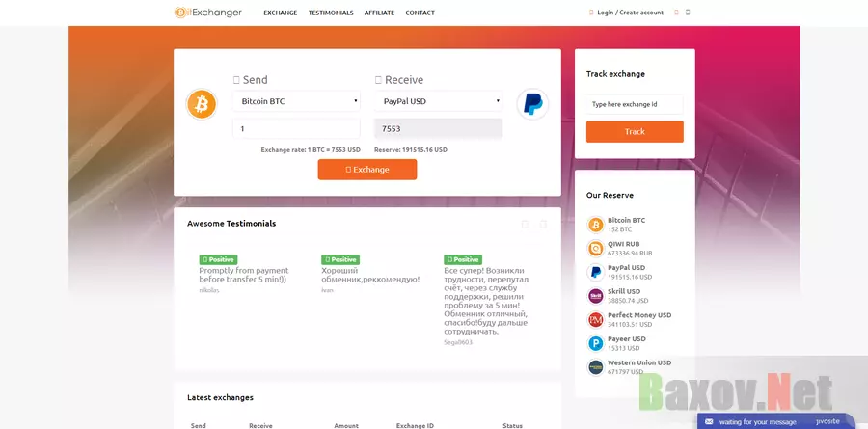The height and width of the screenshot is (429, 868).
Task: Click the Status column header
Action: (513, 426)
